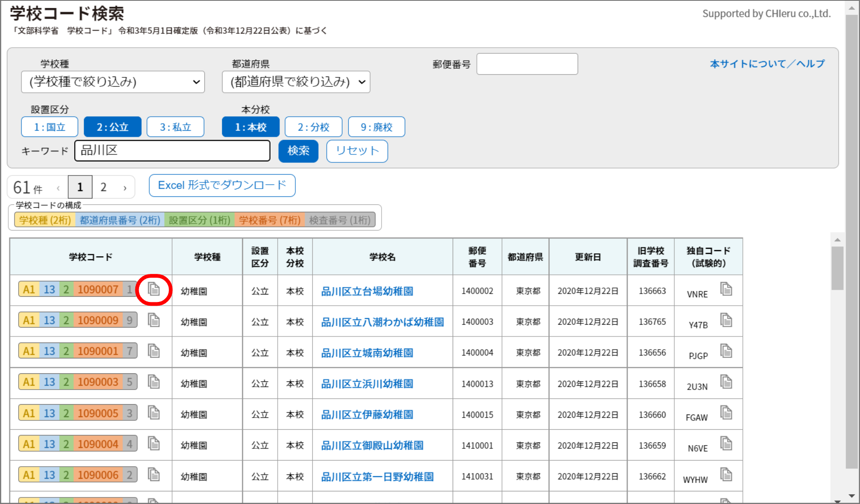Go to next results page arrow
This screenshot has width=860, height=504.
(x=125, y=188)
